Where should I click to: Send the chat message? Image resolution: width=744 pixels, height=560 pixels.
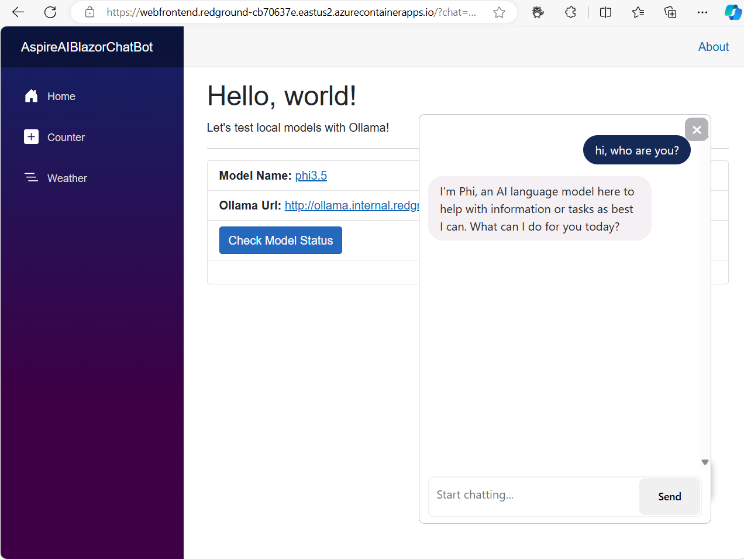pos(670,497)
